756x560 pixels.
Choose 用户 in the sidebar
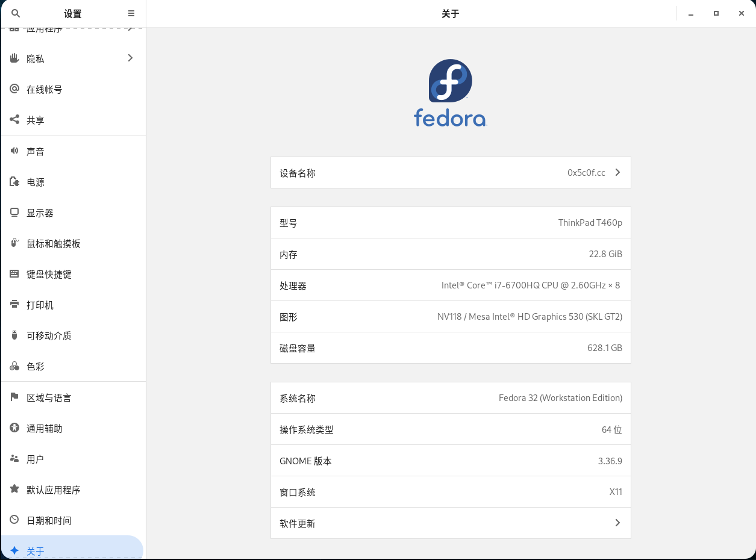point(73,459)
